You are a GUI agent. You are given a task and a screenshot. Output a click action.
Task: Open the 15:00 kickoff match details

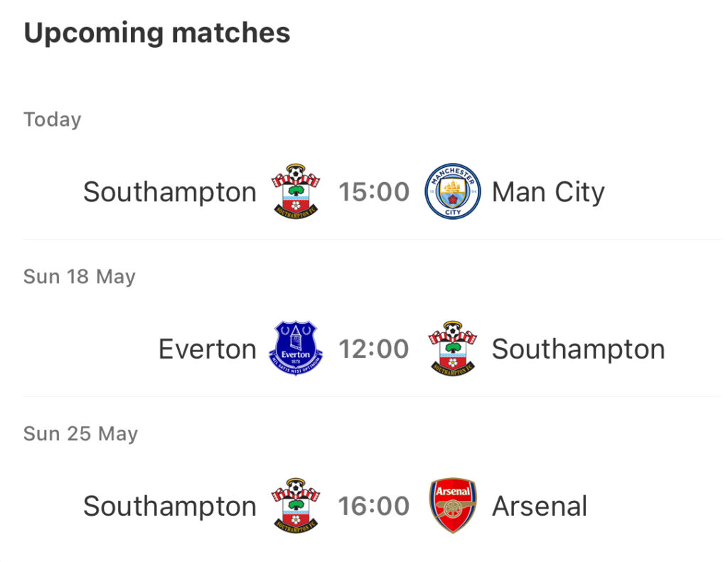click(x=374, y=192)
